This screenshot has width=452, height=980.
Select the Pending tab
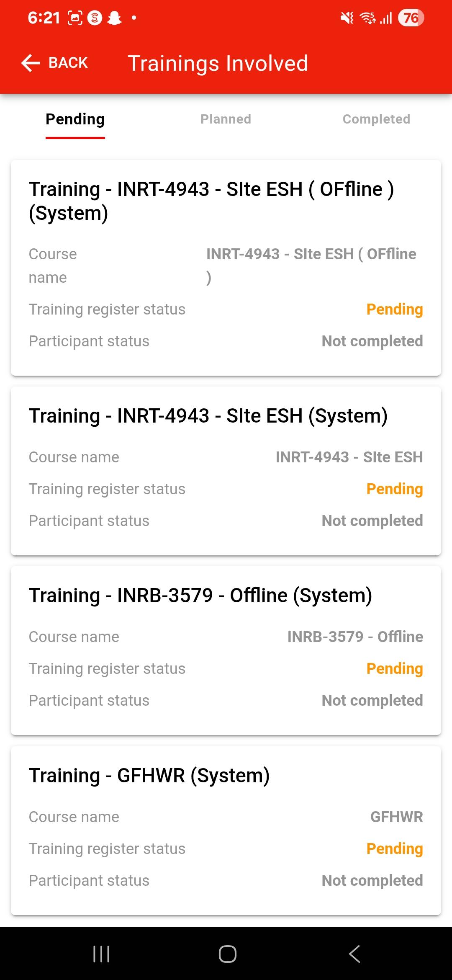(75, 119)
